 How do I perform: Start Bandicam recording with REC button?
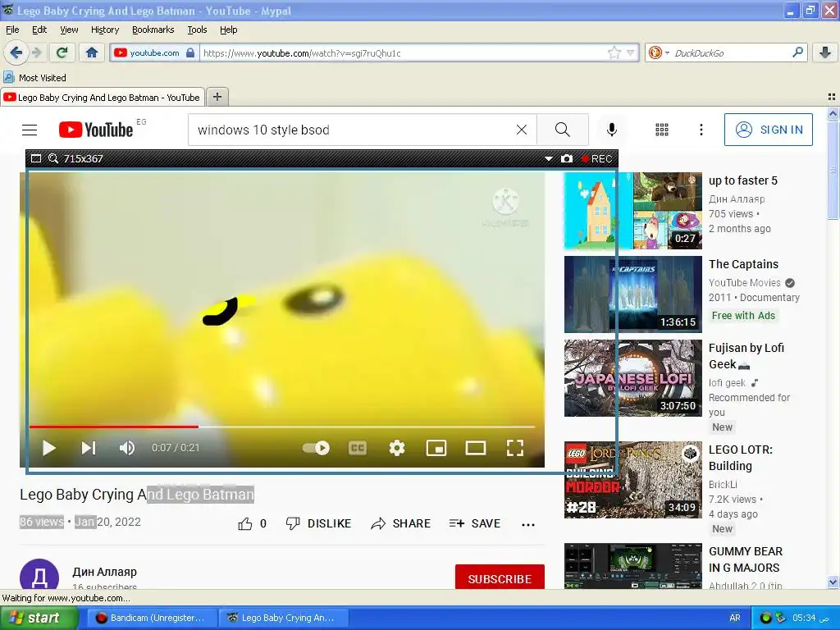[x=597, y=158]
